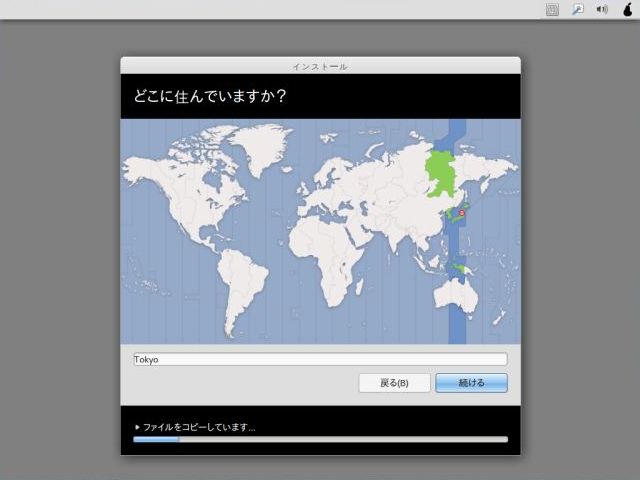Open the volume speaker icon
Viewport: 640px width, 480px height.
[x=603, y=9]
